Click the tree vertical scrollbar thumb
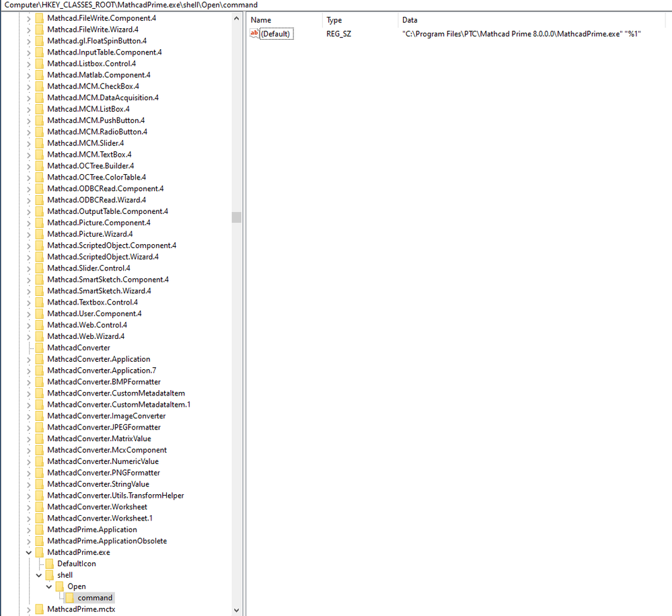The image size is (672, 616). coord(237,217)
